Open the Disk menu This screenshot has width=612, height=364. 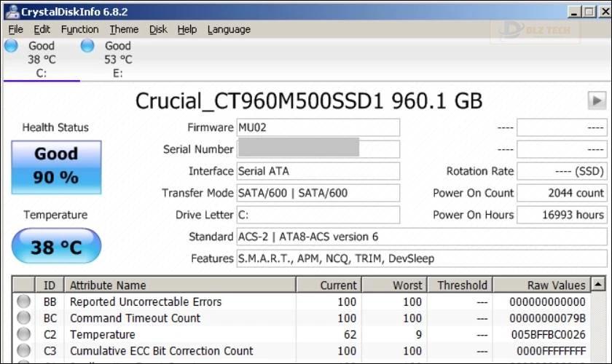tap(158, 29)
